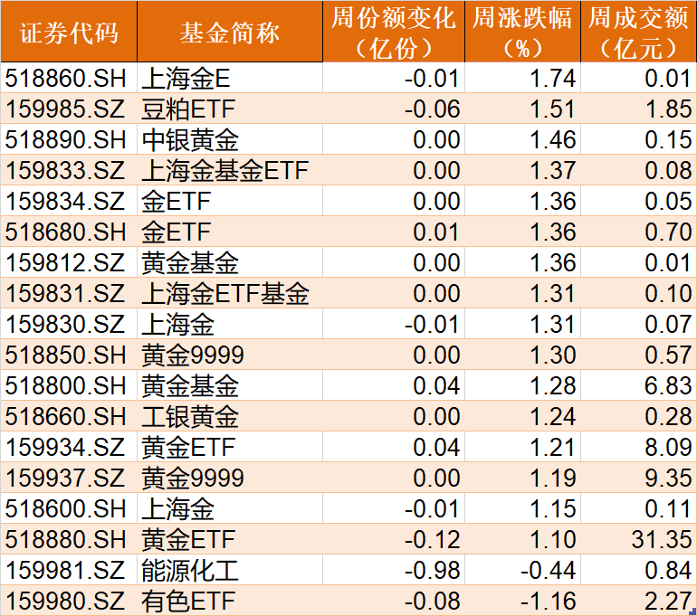Click the 周成交额（亿元） column header
Screen dimensions: 697x616
(638, 31)
